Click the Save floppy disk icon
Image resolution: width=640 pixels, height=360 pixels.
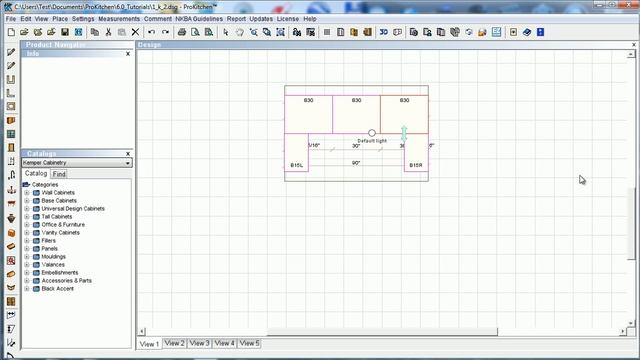(x=65, y=32)
